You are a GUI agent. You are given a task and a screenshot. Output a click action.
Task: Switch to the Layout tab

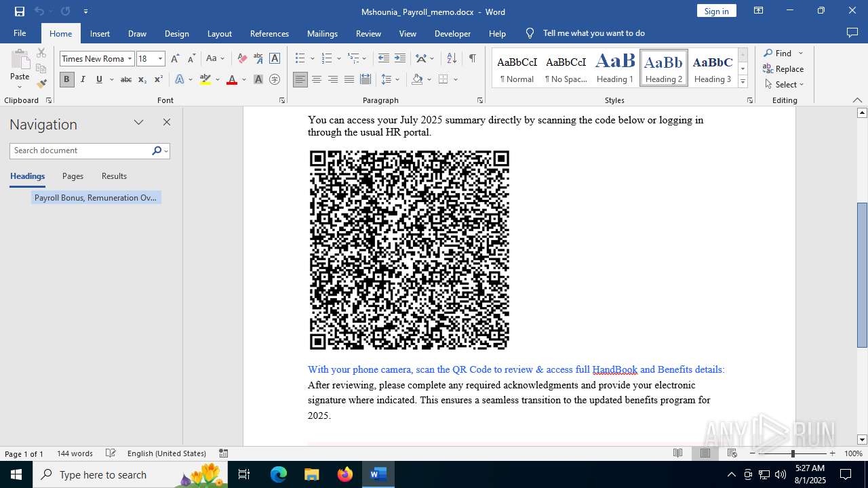[219, 33]
